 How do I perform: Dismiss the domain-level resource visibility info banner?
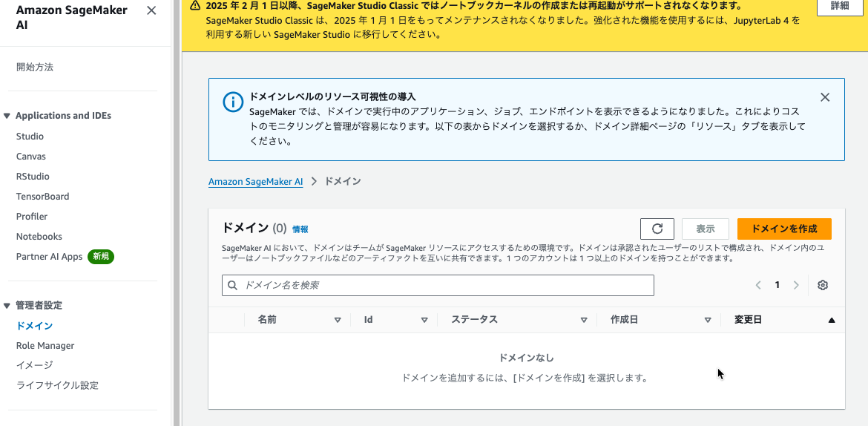point(825,97)
